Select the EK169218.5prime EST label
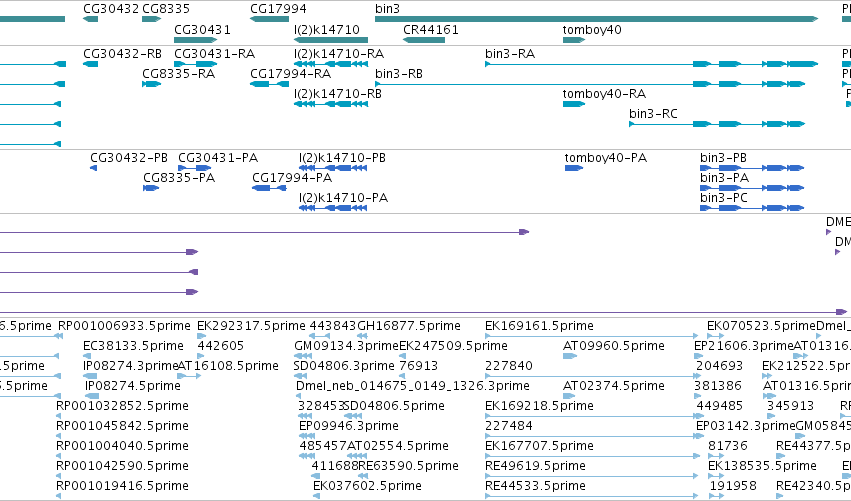This screenshot has width=851, height=501. pyautogui.click(x=539, y=406)
